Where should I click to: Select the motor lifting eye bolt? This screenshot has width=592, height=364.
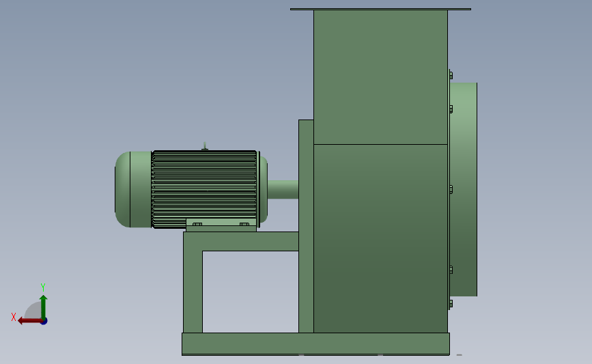205,146
